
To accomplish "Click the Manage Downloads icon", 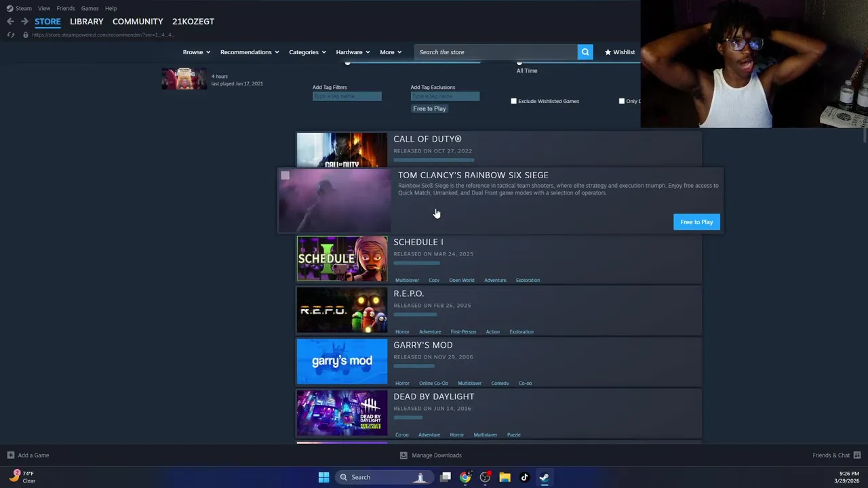I will [x=403, y=455].
